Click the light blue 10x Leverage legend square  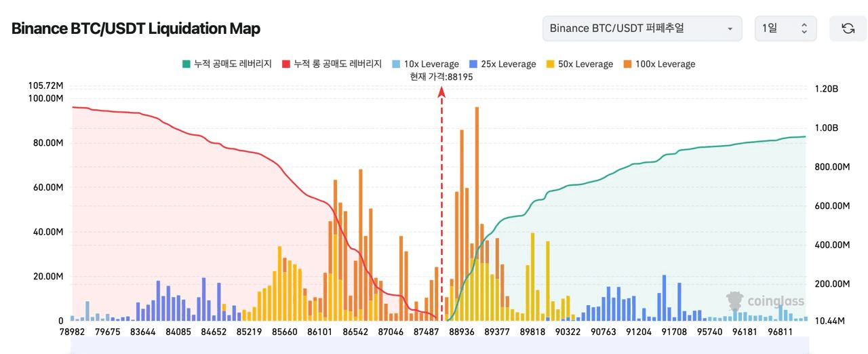pos(395,64)
